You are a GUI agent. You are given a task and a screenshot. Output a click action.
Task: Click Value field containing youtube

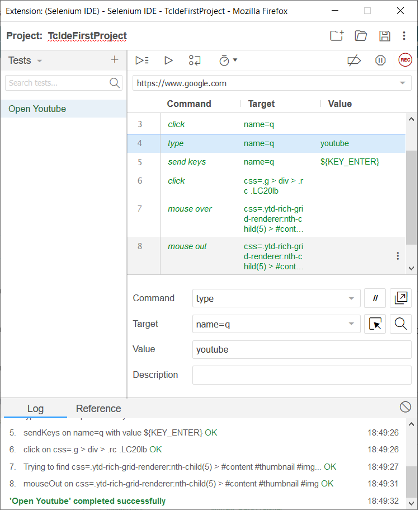pyautogui.click(x=302, y=350)
